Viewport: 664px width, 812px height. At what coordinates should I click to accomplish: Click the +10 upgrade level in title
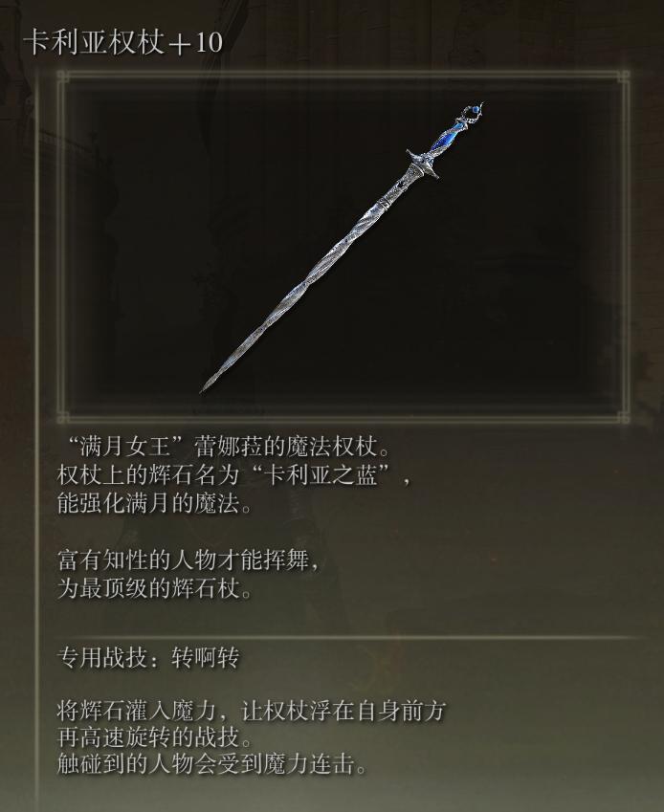pos(195,43)
